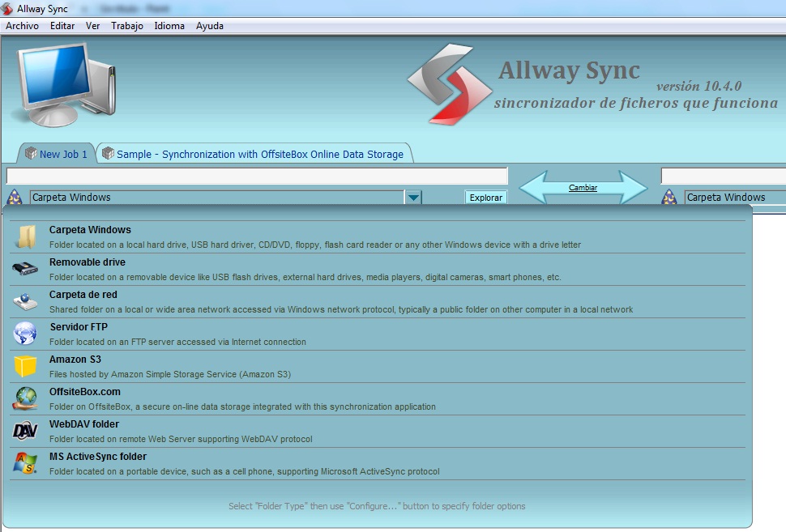786x532 pixels.
Task: Switch to the New Job 1 tab
Action: (56, 154)
